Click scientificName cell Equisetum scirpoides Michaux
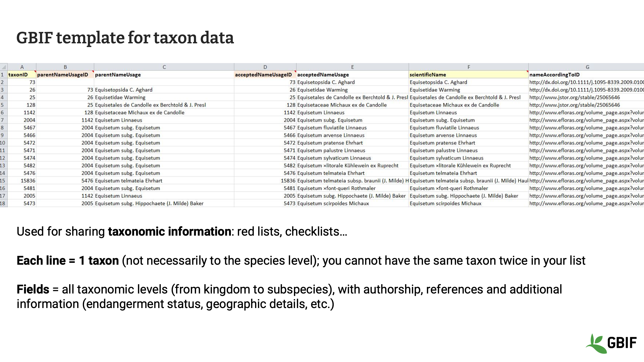The height and width of the screenshot is (362, 644). pos(468,203)
